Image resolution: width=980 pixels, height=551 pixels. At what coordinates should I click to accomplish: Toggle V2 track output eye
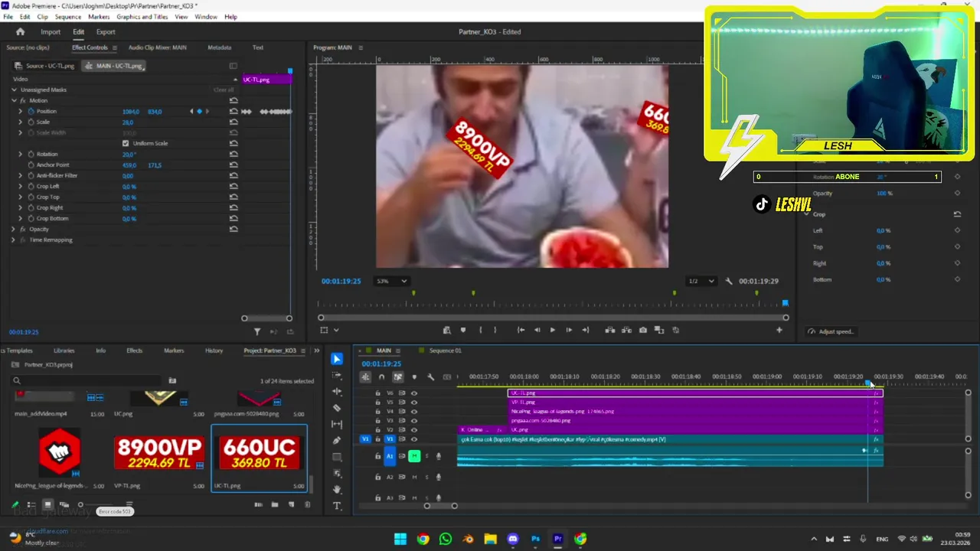click(x=414, y=430)
